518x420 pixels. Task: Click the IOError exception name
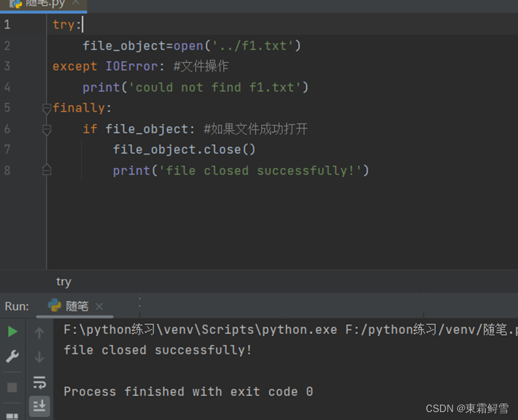pos(131,67)
